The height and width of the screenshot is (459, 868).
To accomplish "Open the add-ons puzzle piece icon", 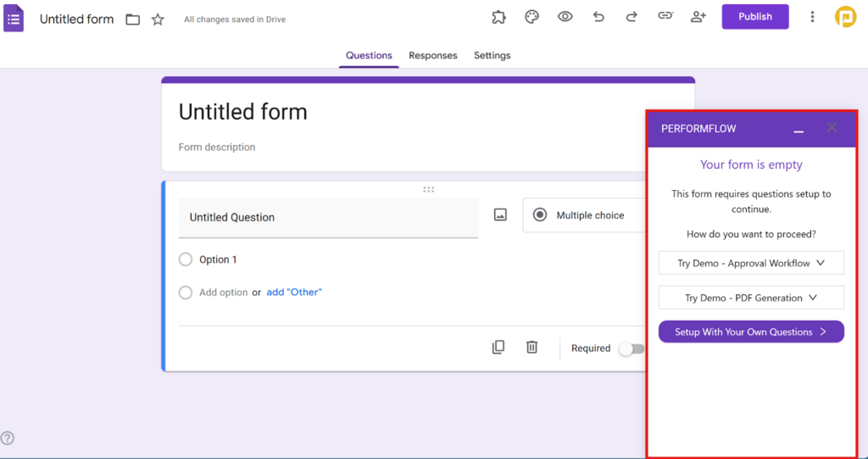I will (x=498, y=17).
